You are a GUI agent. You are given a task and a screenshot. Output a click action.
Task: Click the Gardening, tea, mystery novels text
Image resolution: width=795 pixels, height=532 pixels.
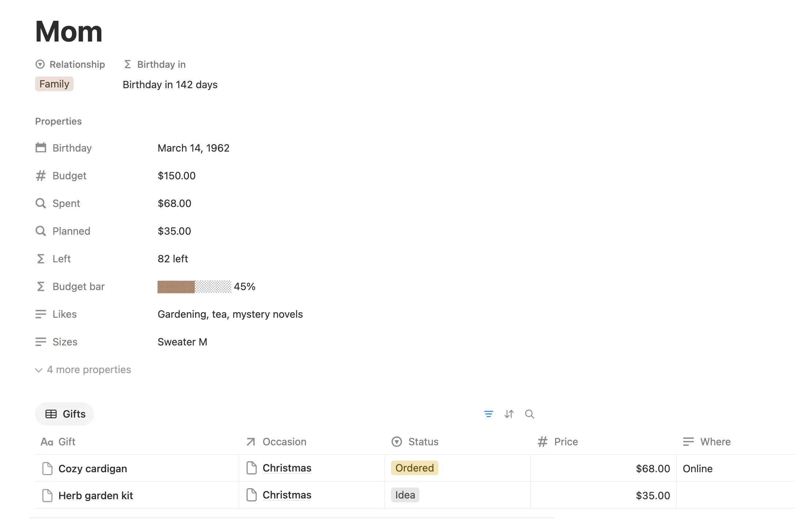[230, 314]
